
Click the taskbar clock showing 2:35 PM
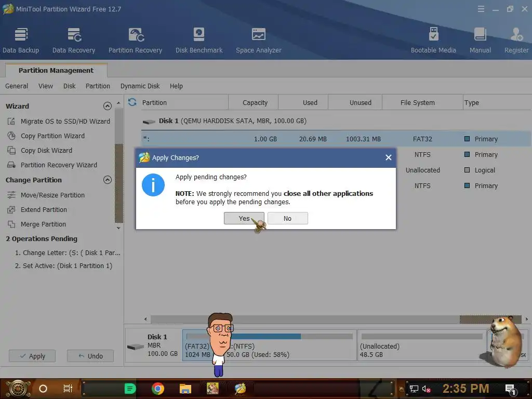coord(465,388)
